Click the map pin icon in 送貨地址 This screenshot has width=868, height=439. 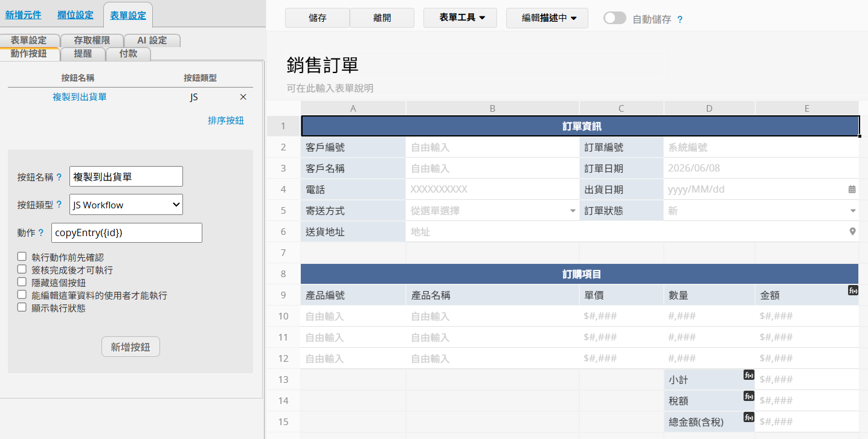[x=853, y=231]
